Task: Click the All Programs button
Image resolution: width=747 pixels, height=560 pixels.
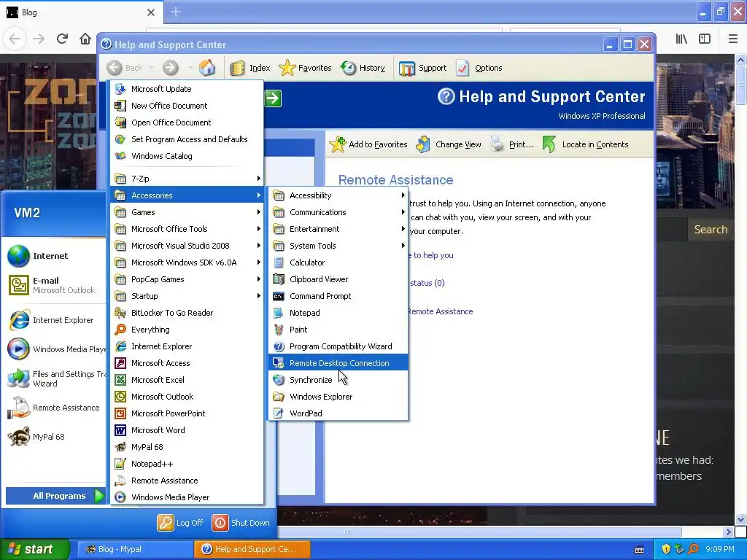Action: (x=55, y=496)
